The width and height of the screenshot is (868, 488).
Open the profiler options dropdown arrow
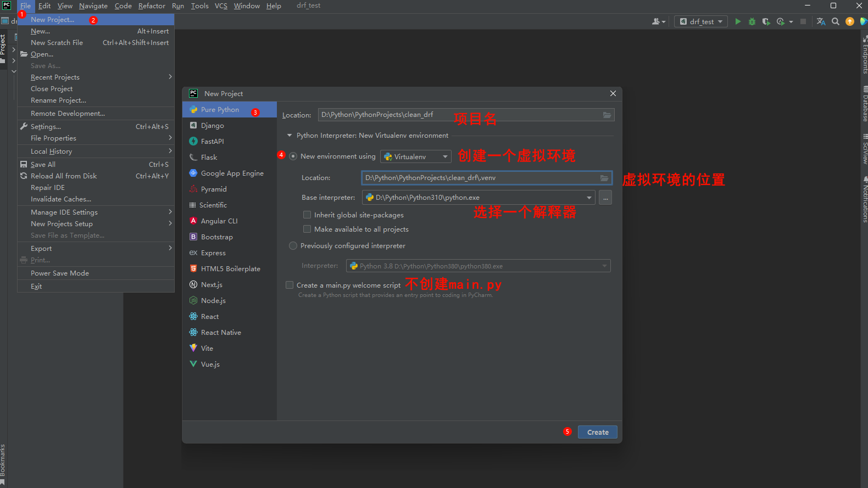(x=791, y=22)
